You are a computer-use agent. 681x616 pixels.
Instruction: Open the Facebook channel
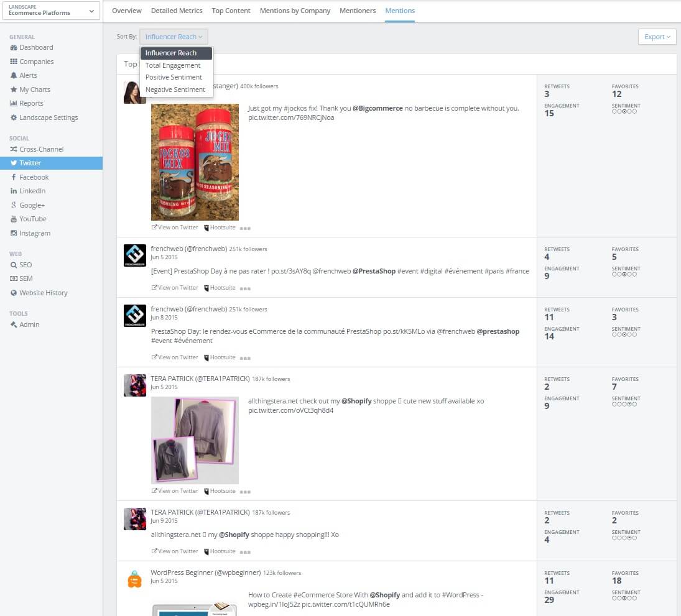coord(29,177)
